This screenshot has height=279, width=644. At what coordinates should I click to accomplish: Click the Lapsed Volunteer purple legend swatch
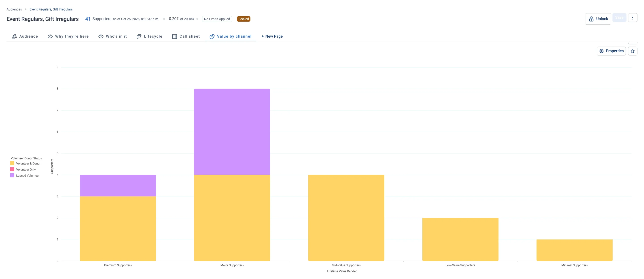point(12,175)
